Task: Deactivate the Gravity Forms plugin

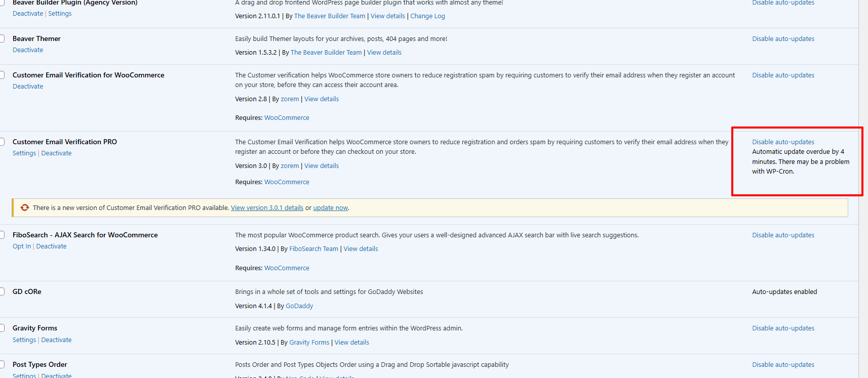Action: (56, 340)
